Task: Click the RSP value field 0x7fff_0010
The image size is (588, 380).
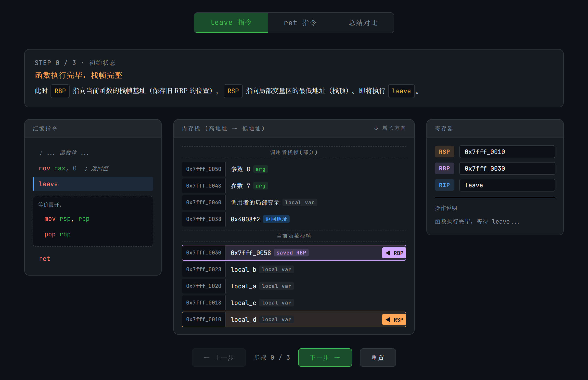Action: pos(507,152)
